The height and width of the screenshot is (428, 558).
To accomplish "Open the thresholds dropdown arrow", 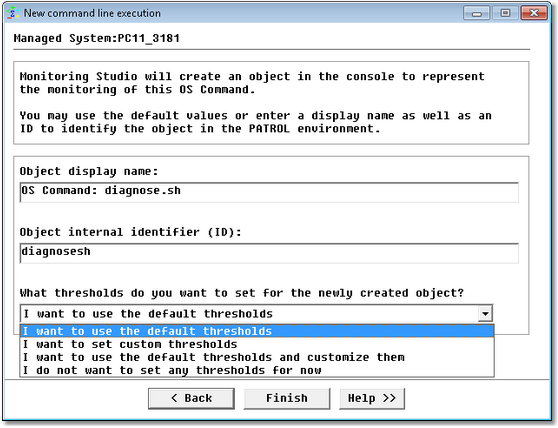I will [485, 314].
